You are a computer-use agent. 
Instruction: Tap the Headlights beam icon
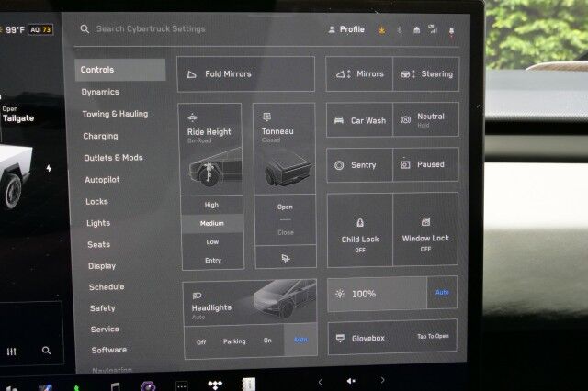(x=197, y=296)
